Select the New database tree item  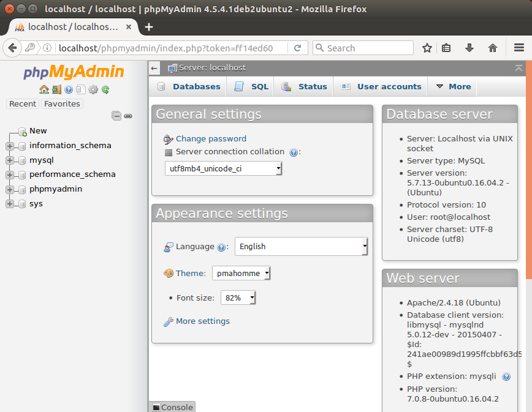38,131
